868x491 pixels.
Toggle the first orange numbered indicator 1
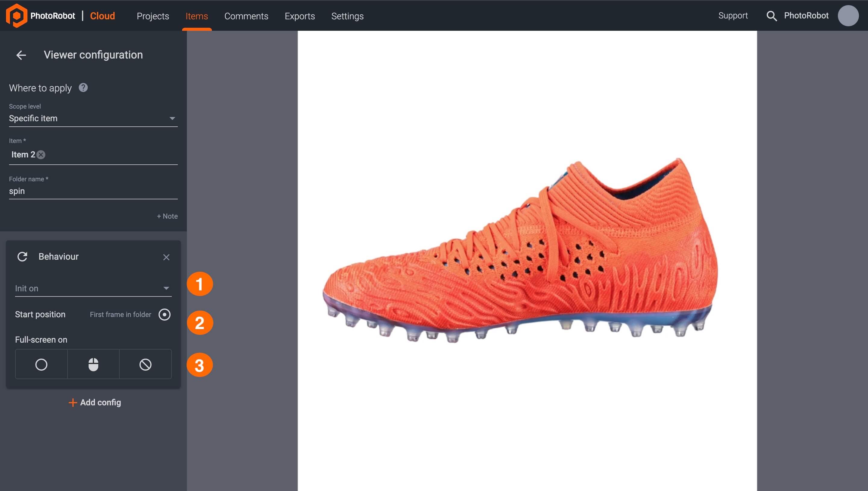click(x=200, y=284)
